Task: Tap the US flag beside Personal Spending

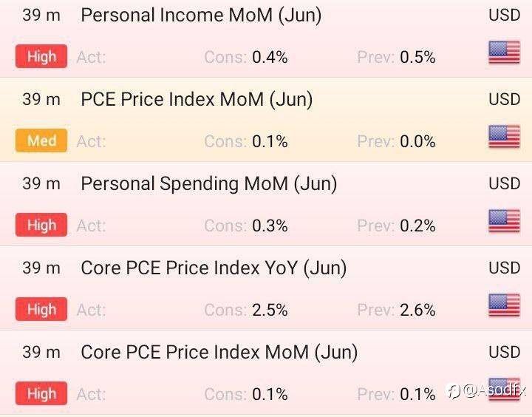Action: tap(504, 221)
